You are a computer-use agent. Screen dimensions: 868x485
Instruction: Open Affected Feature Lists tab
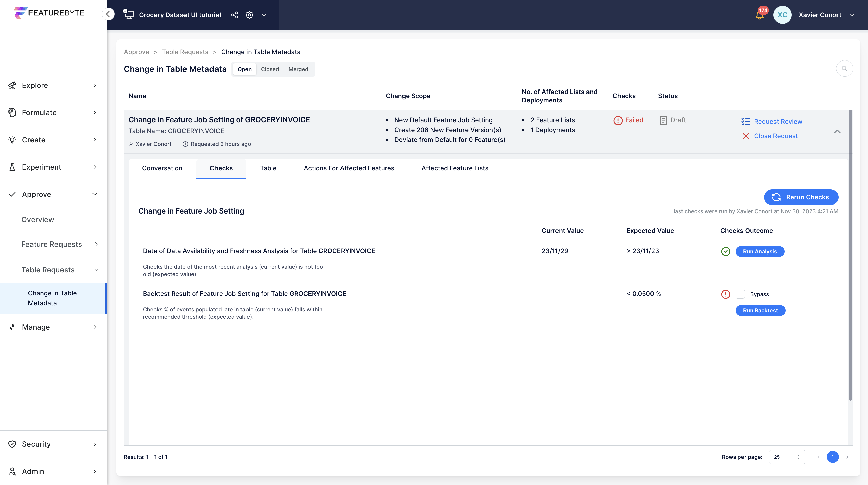click(455, 168)
